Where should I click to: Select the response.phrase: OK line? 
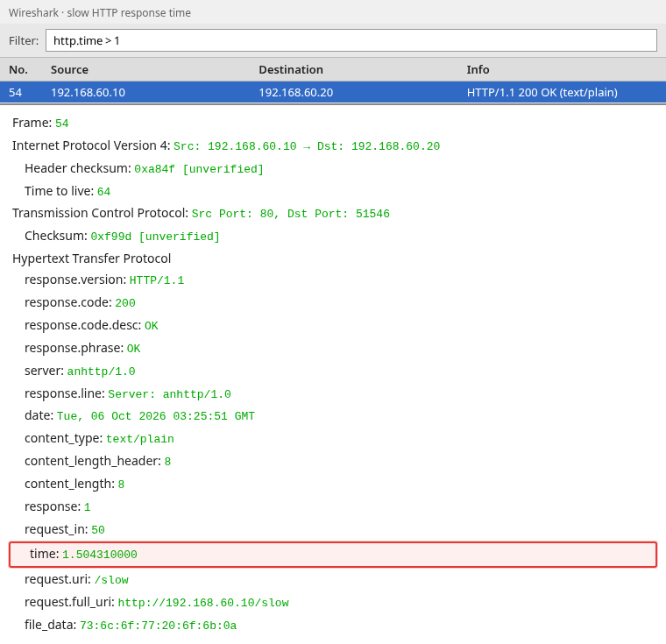[x=82, y=349]
